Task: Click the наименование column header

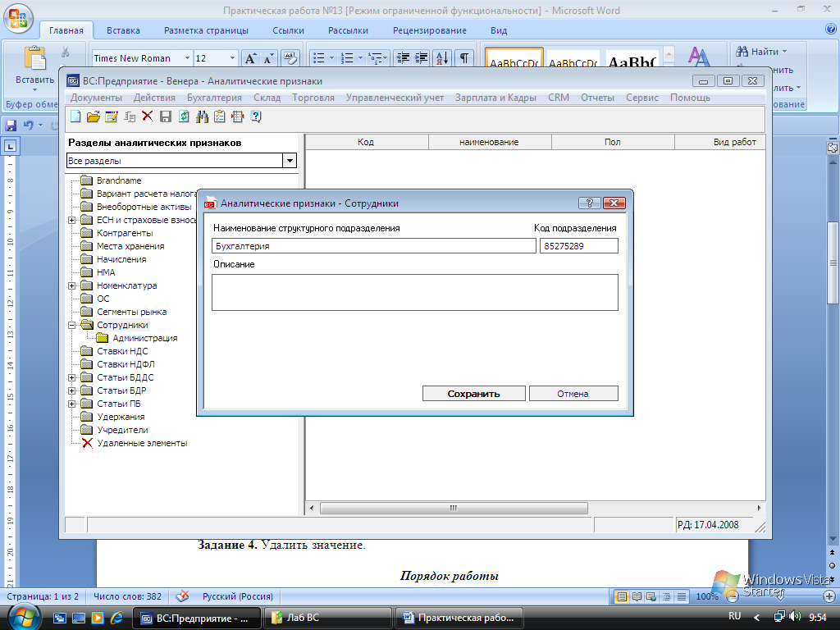Action: coord(489,142)
